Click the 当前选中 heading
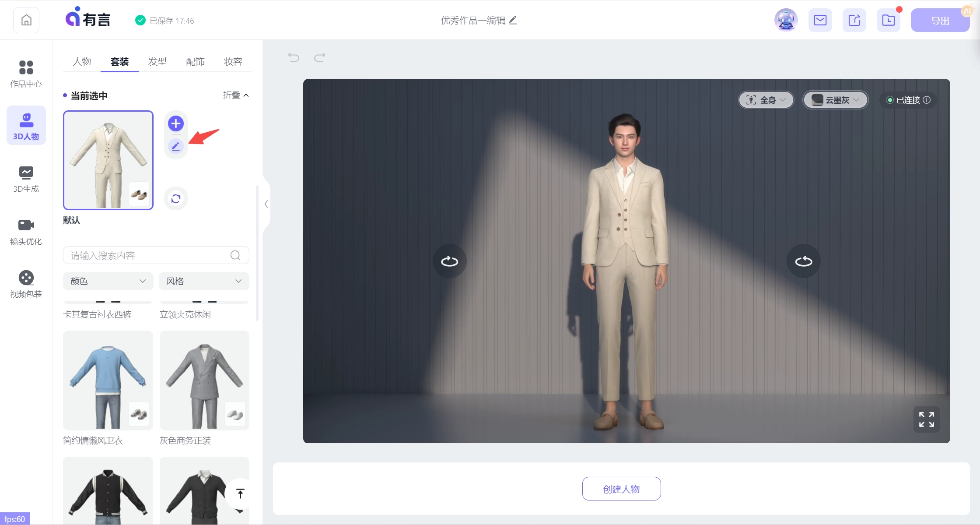 tap(89, 96)
